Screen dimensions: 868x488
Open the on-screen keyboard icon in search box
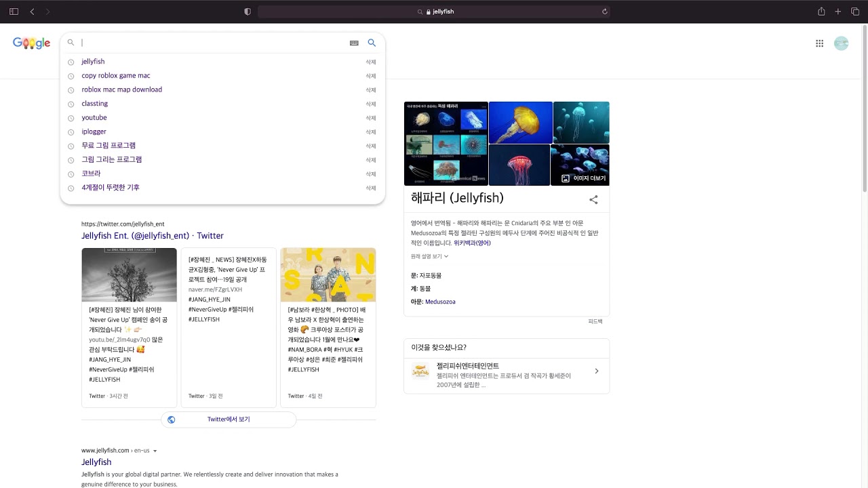(x=354, y=43)
